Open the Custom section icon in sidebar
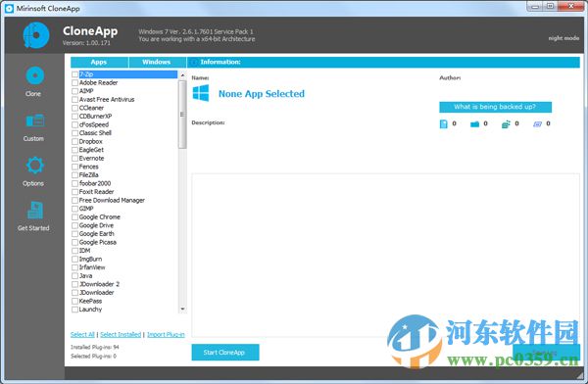The image size is (588, 384). pos(35,120)
